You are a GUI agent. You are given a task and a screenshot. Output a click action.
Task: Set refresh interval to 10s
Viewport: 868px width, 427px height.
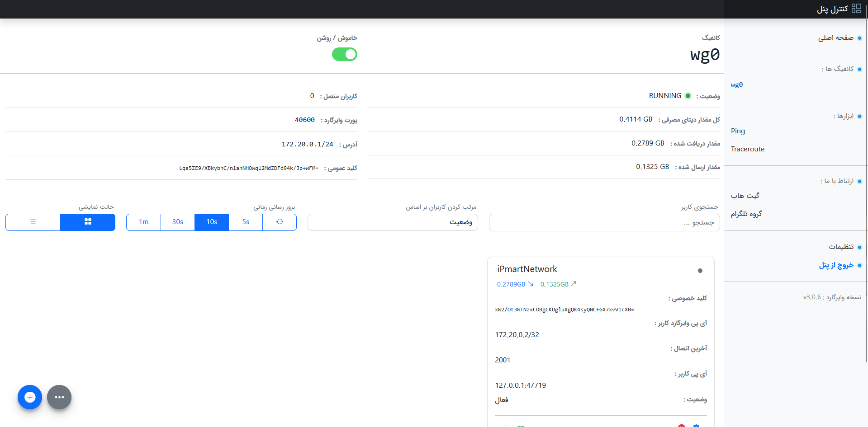point(212,222)
